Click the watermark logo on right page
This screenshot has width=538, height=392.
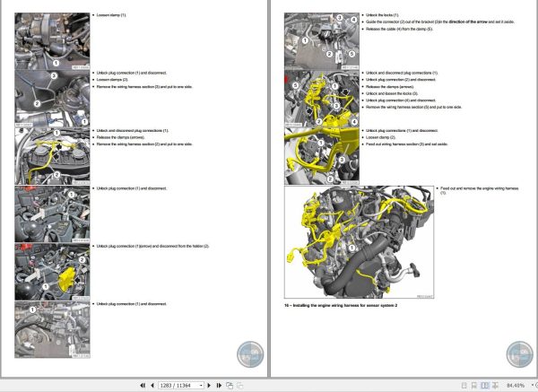pyautogui.click(x=520, y=354)
